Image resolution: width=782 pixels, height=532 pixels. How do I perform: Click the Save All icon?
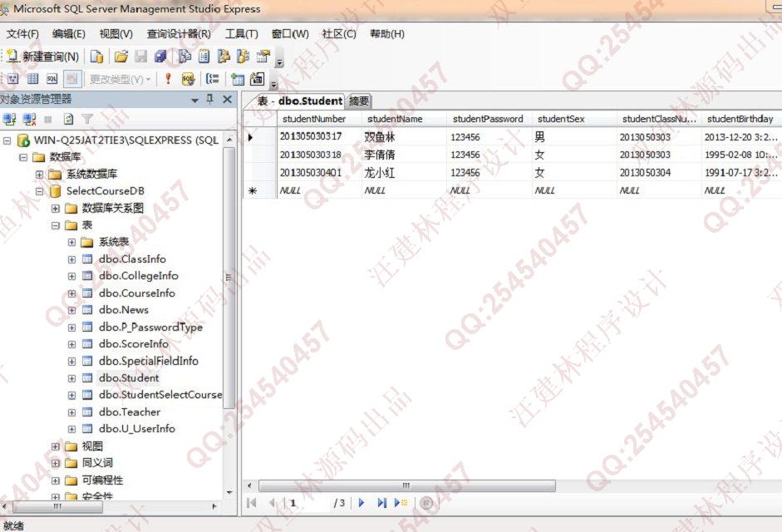point(160,57)
